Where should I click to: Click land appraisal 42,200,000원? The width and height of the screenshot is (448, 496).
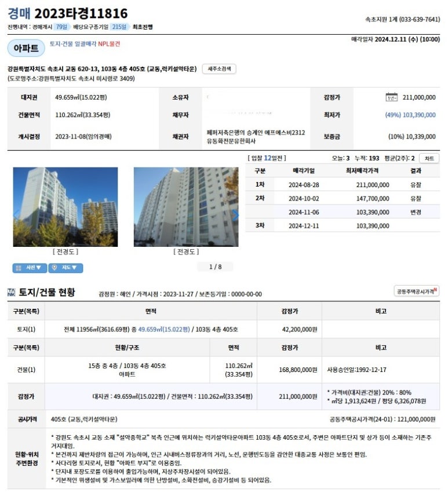coord(299,330)
